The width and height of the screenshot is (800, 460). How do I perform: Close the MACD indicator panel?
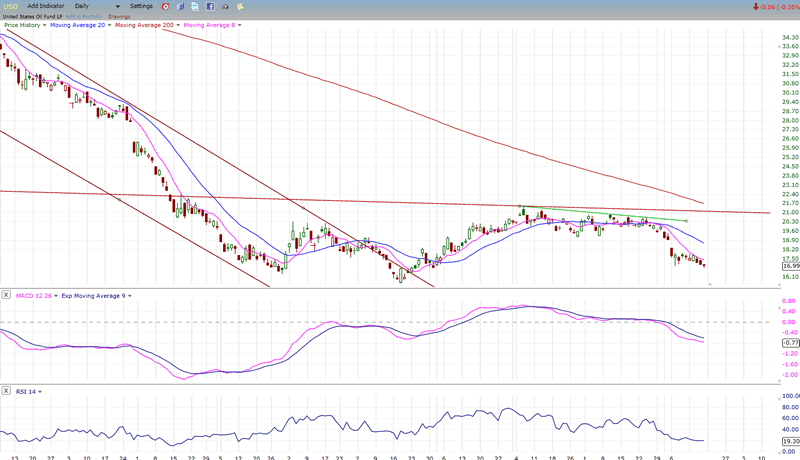6,296
